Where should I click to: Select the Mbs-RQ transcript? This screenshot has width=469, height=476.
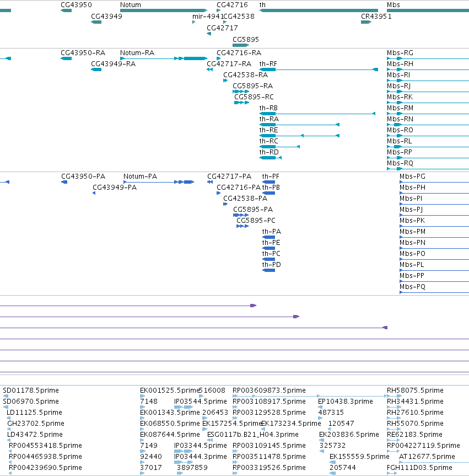point(428,169)
